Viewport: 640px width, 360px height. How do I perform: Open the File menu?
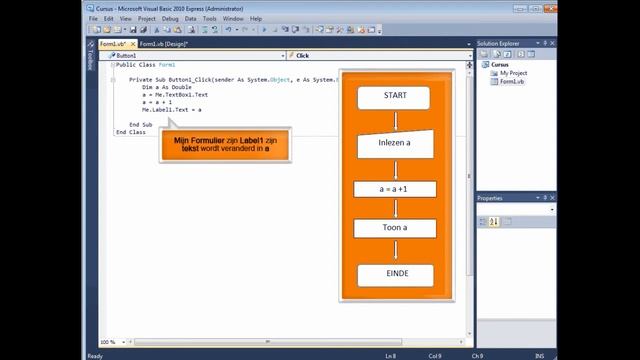point(93,19)
